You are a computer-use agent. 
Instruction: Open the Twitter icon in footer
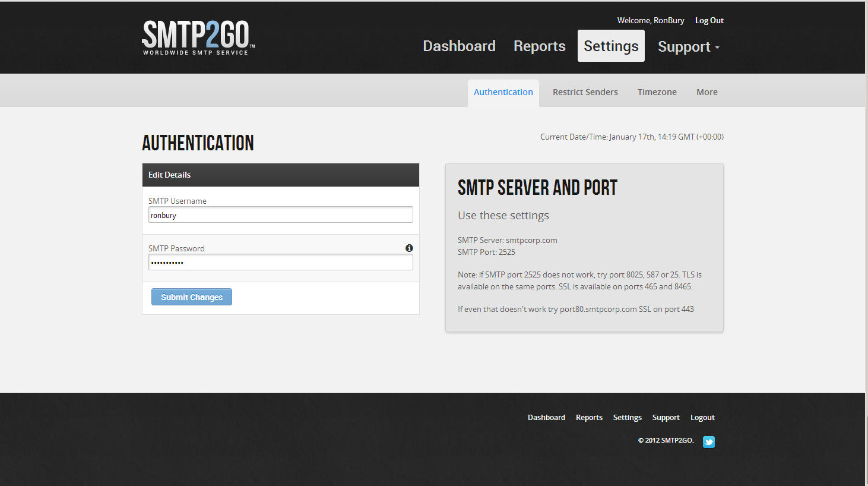click(x=709, y=441)
